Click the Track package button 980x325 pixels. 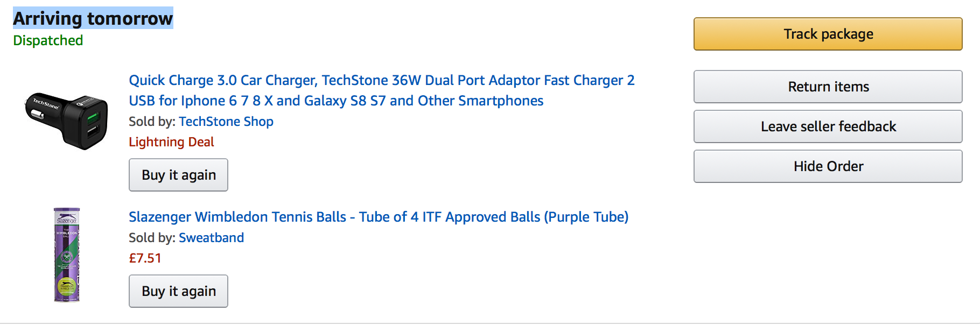828,34
